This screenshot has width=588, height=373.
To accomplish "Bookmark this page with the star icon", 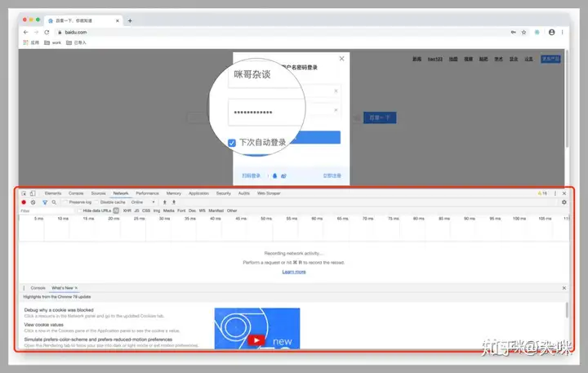I will 523,32.
